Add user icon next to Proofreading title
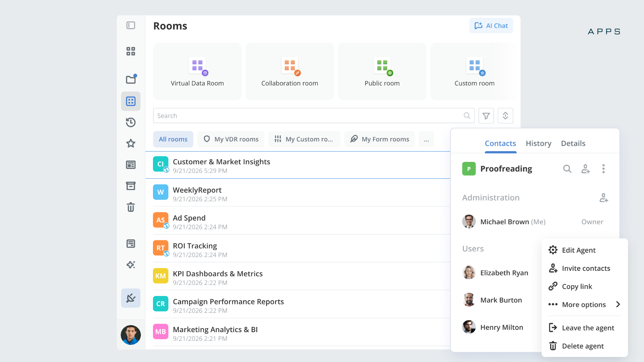 coord(586,169)
